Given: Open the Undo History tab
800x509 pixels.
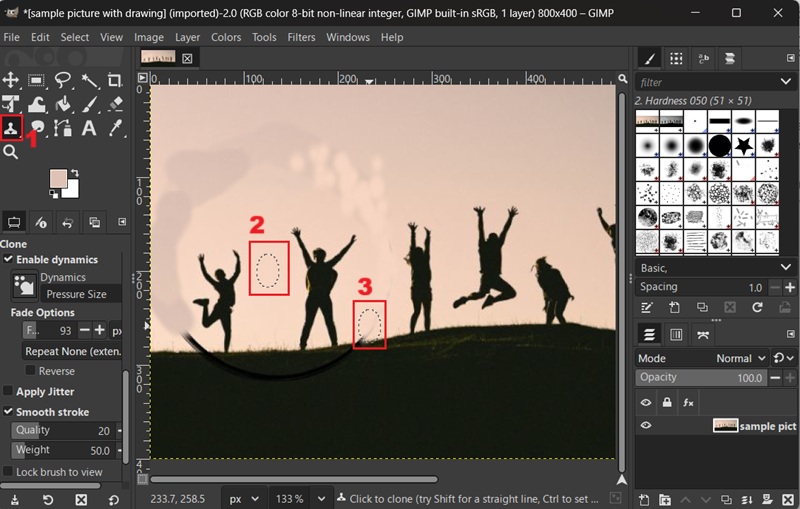Looking at the screenshot, I should coord(67,222).
